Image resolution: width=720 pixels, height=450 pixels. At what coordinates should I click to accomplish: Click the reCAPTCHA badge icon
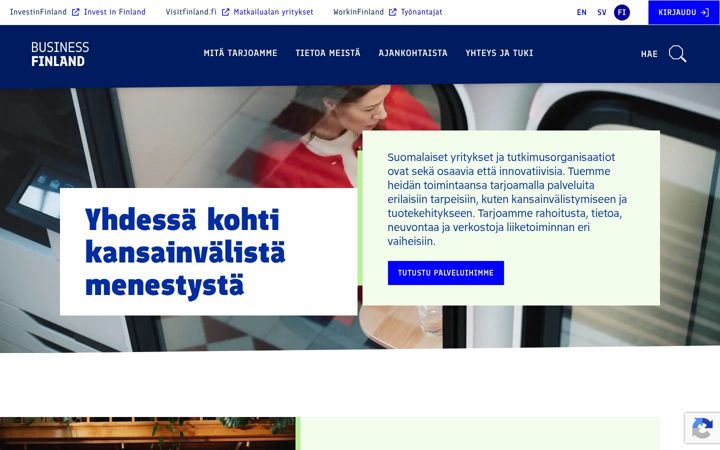point(702,428)
